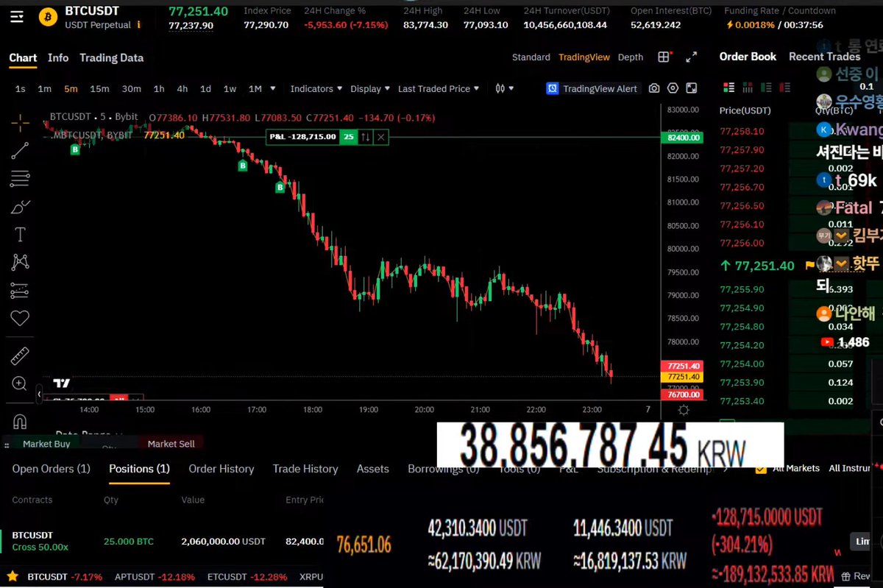
Task: Open the Trade History tab
Action: [305, 469]
